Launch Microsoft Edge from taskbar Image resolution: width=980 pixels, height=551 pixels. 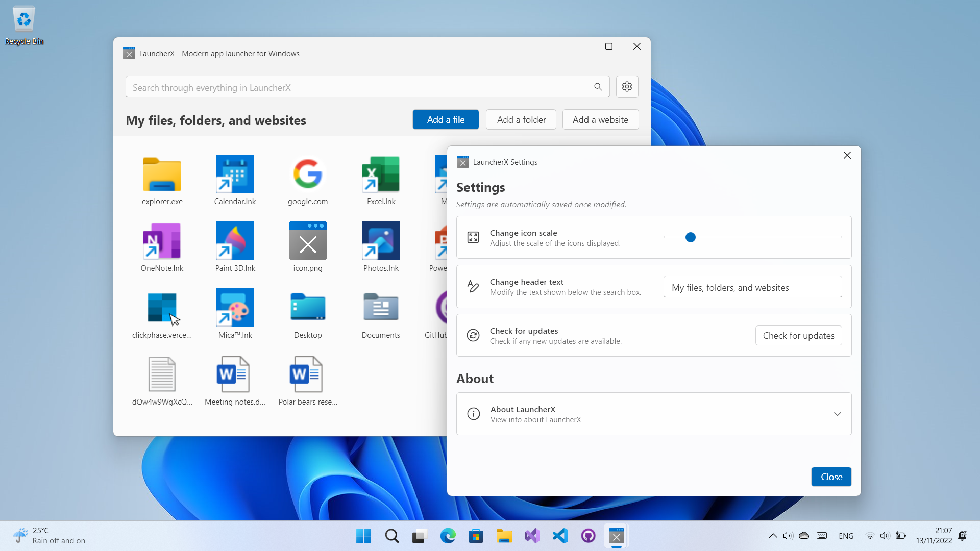(x=448, y=536)
